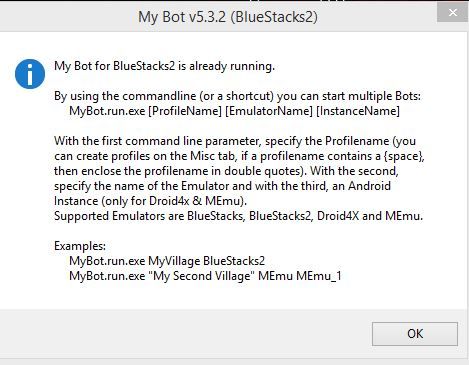Click the [EmulatorName] parameter text
The width and height of the screenshot is (469, 365).
(269, 111)
